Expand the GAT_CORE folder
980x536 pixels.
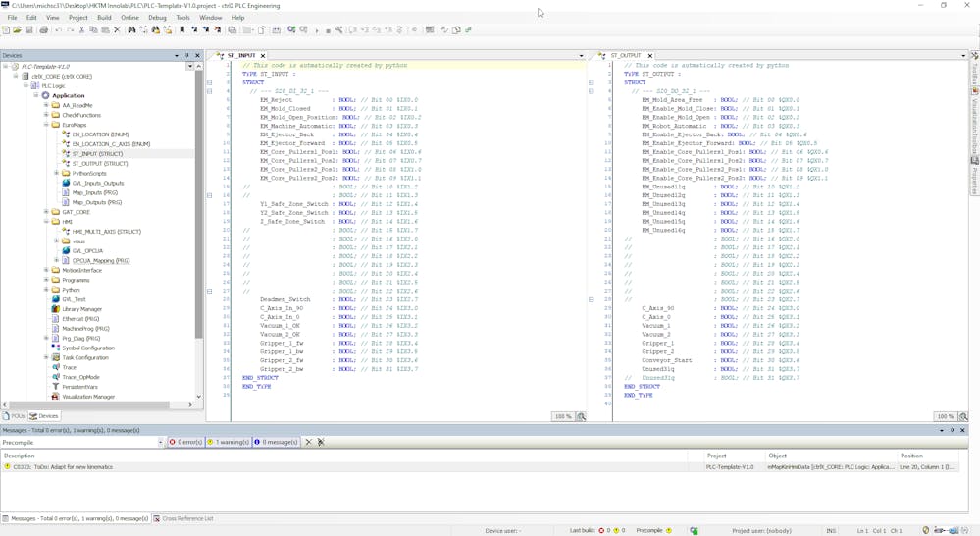46,212
